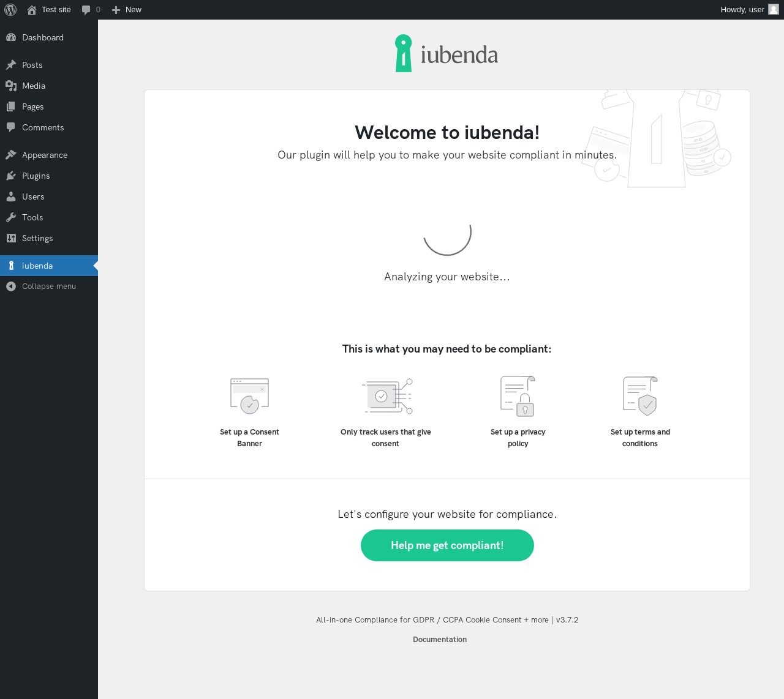784x699 pixels.
Task: Click the plugin version footer text
Action: [447, 620]
